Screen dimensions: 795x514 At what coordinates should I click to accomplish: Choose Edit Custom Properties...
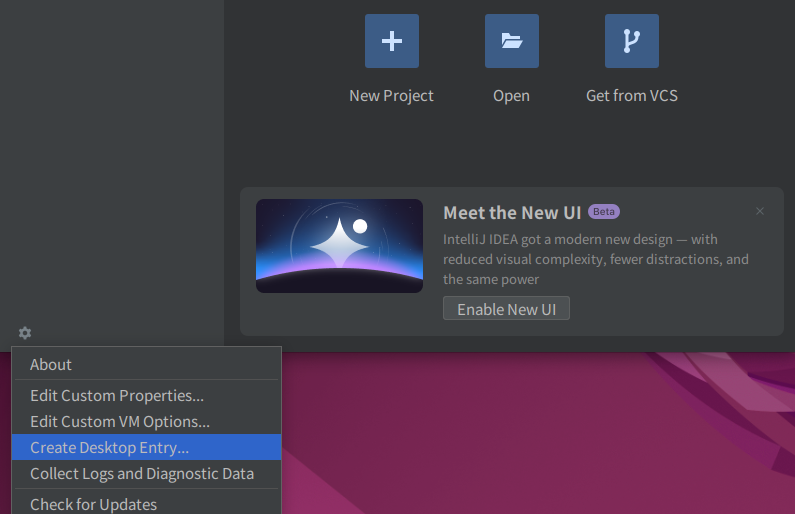tap(147, 395)
